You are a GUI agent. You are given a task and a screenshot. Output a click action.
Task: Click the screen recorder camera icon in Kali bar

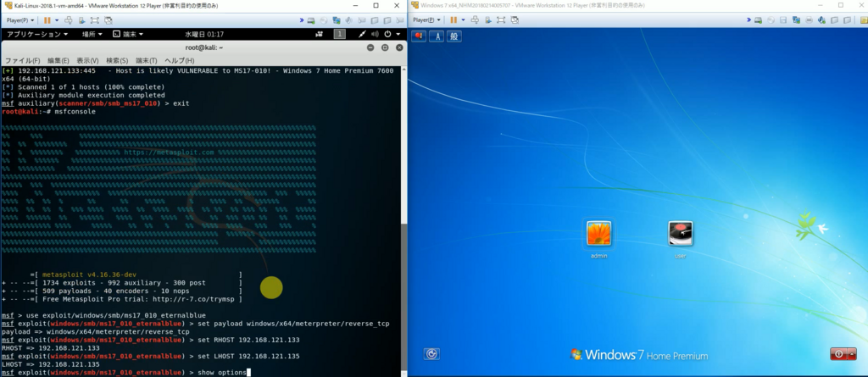point(319,34)
